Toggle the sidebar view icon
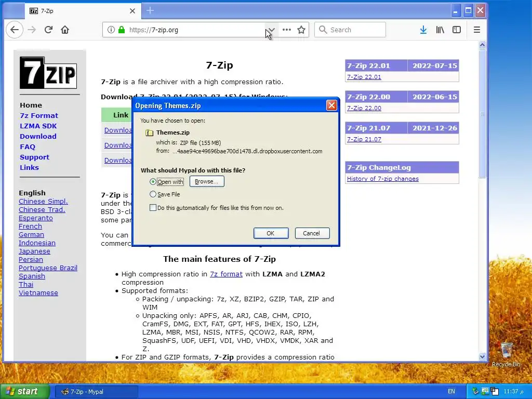The height and width of the screenshot is (399, 532). tap(457, 30)
